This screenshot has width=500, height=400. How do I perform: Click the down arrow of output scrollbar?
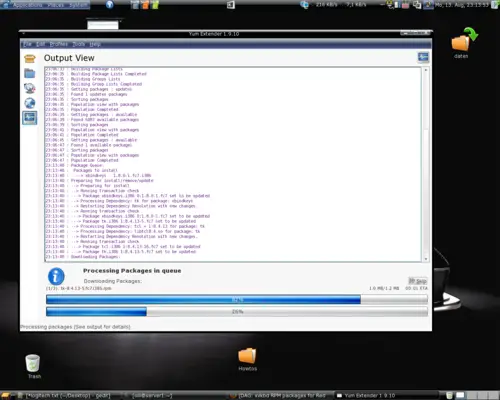click(426, 259)
